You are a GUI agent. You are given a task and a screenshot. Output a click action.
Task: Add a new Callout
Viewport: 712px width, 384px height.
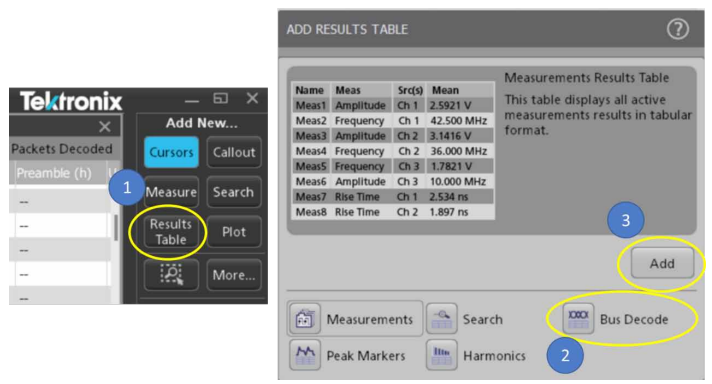pos(234,152)
